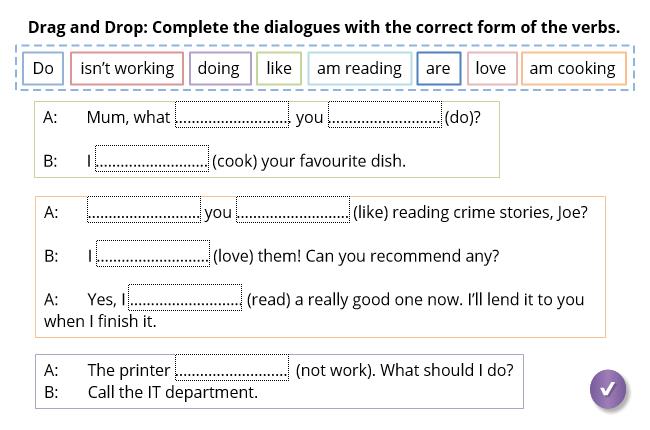Click the 'are' word tile
The width and height of the screenshot is (650, 430).
[439, 68]
